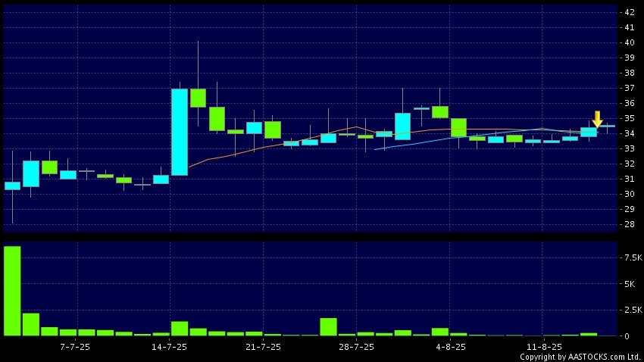This screenshot has height=362, width=644.
Task: Select the 39 price axis label
Action: pos(630,58)
